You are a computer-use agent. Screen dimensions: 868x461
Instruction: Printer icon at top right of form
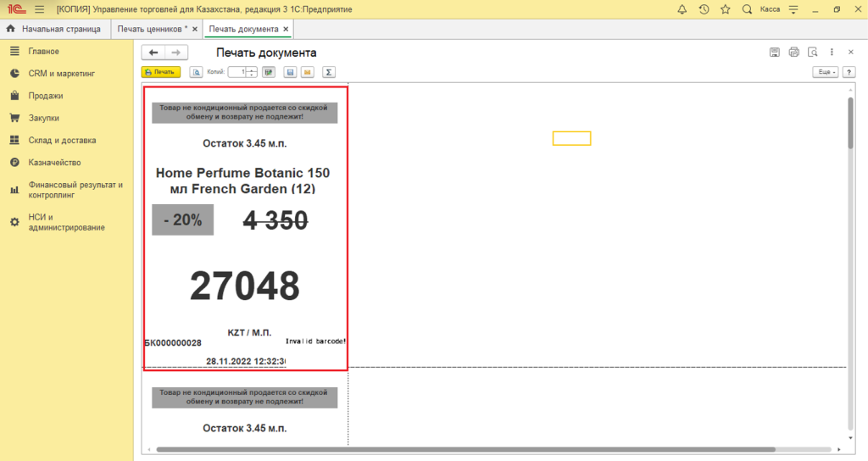click(793, 52)
